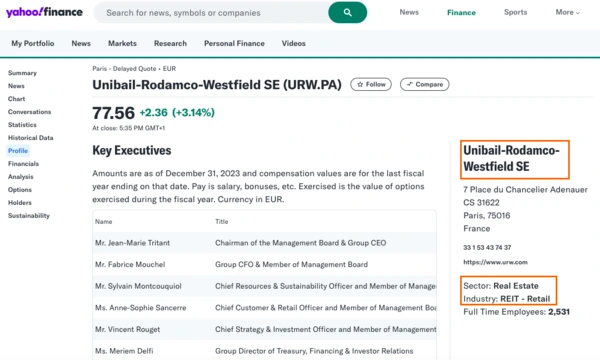Open Financials in the sidebar
This screenshot has height=360, width=600.
(x=23, y=164)
